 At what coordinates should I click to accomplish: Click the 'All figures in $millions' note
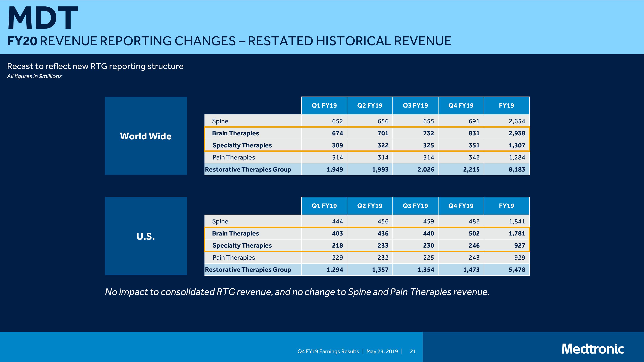34,76
